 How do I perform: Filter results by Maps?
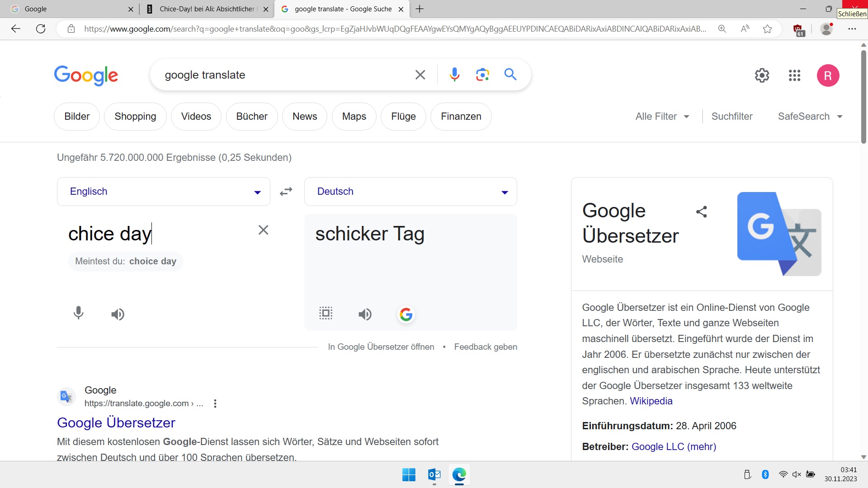pos(354,117)
